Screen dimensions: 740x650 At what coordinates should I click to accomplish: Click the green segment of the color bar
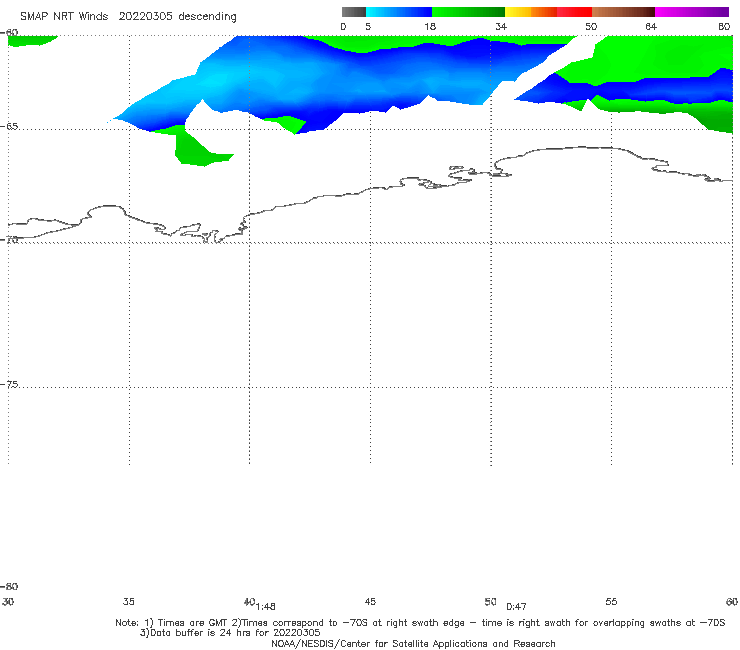pyautogui.click(x=468, y=12)
